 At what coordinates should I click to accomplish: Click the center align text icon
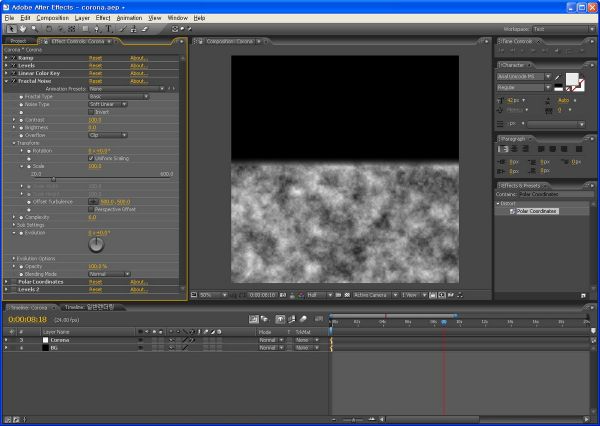pos(515,149)
